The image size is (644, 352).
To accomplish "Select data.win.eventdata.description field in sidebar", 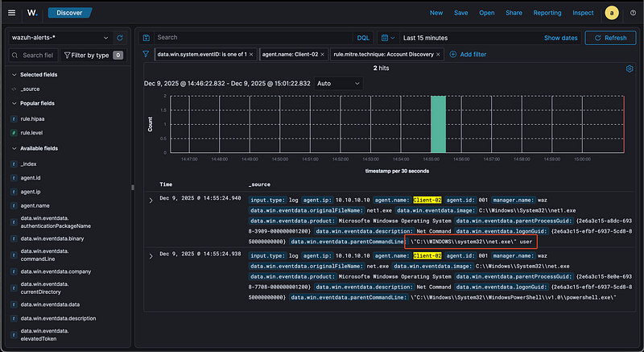I will 58,318.
